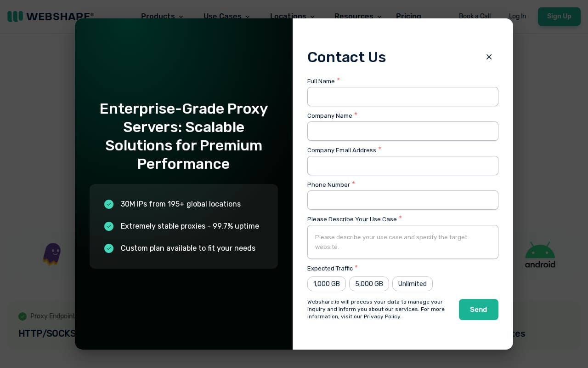Click the use case description textarea
588x368 pixels.
pos(403,242)
